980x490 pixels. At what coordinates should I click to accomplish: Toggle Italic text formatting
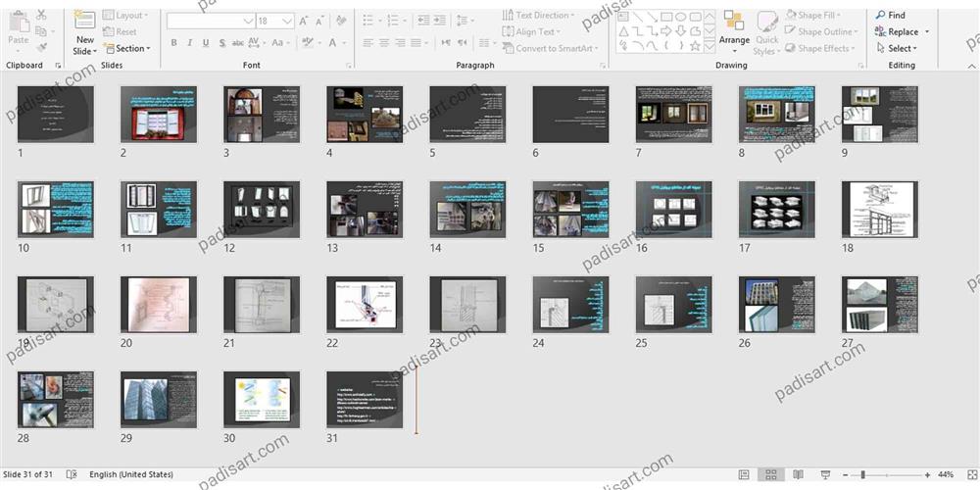pos(189,43)
